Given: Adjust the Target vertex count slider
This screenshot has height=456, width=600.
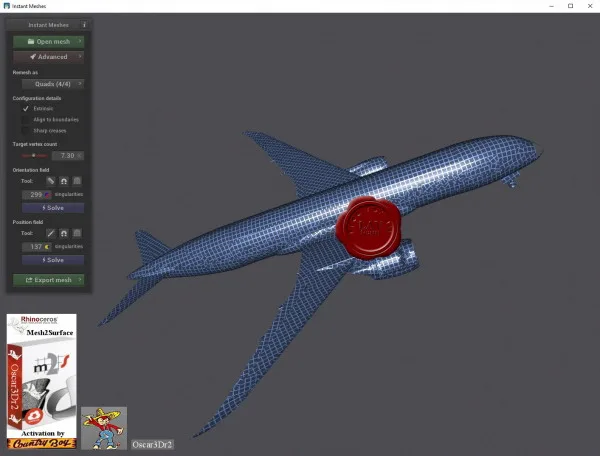Looking at the screenshot, I should click(x=34, y=155).
